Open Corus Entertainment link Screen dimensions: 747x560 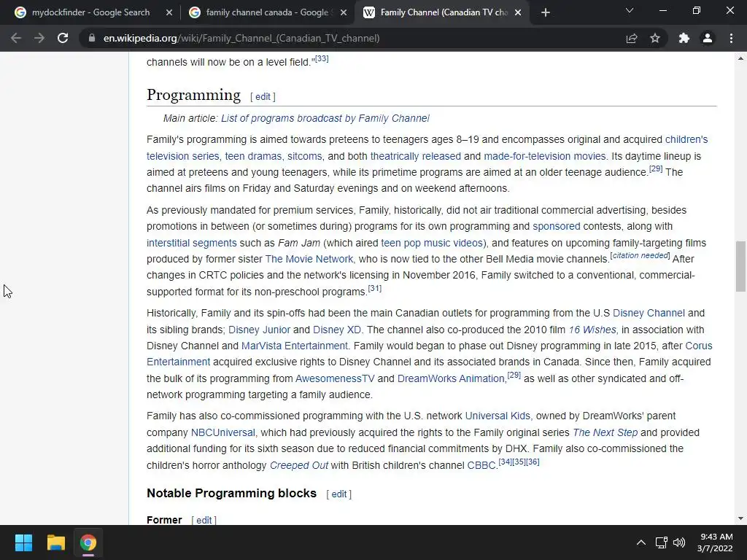pos(699,346)
